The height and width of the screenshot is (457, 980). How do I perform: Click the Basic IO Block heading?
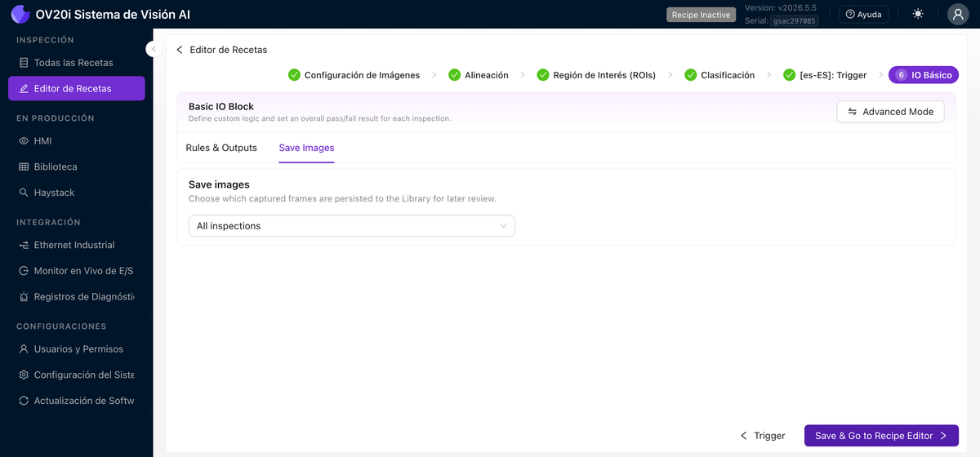coord(221,106)
